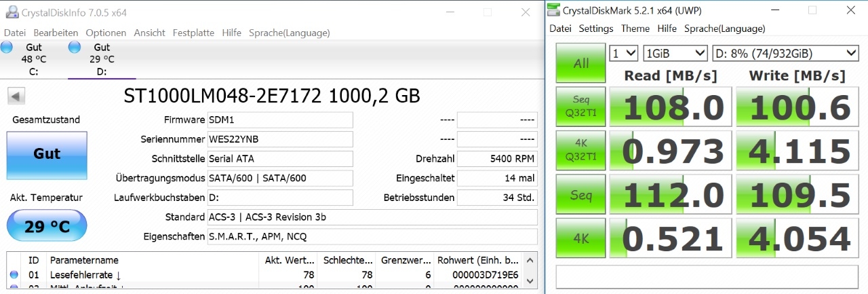Click 4K Q32T1 read result 0.973
This screenshot has width=868, height=294.
pos(671,151)
